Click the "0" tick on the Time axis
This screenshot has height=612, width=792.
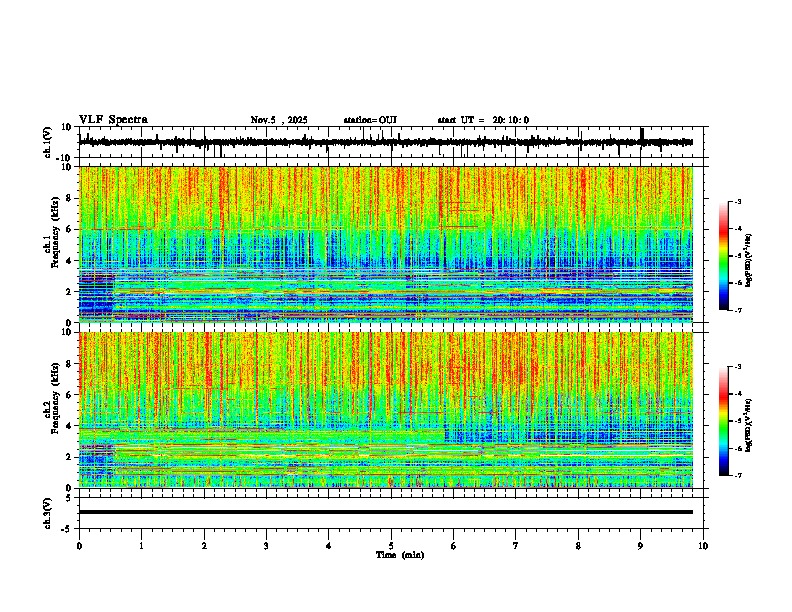point(79,546)
